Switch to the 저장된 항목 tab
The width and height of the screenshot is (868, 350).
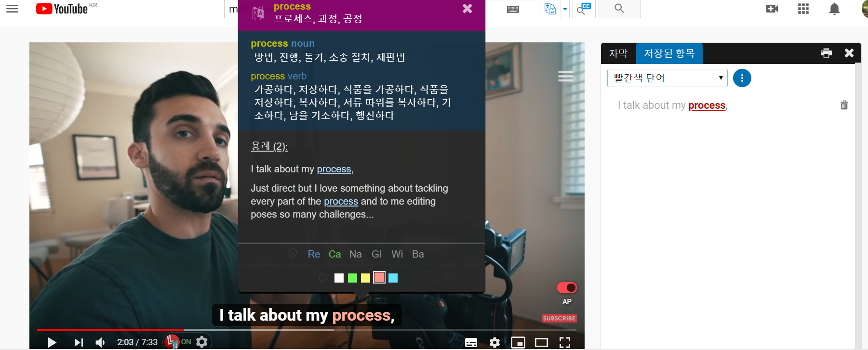coord(669,53)
